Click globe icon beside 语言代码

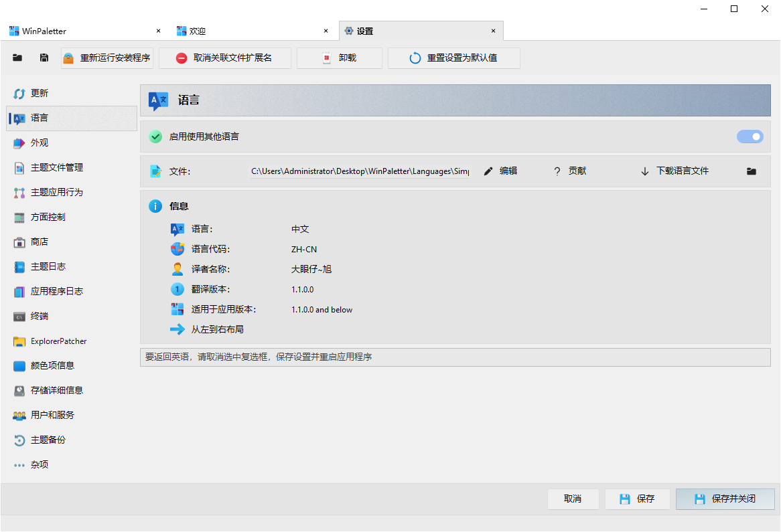click(x=177, y=249)
